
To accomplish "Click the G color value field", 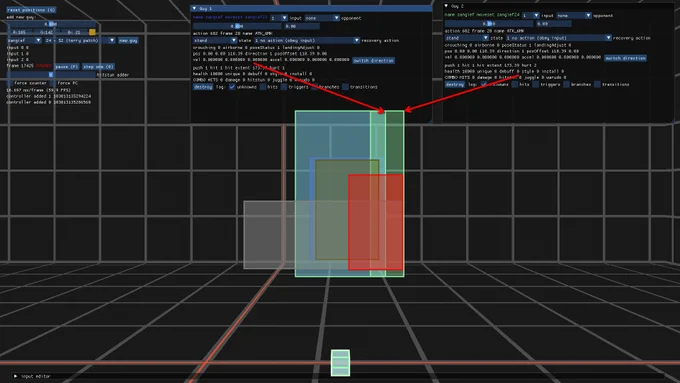I will 46,32.
